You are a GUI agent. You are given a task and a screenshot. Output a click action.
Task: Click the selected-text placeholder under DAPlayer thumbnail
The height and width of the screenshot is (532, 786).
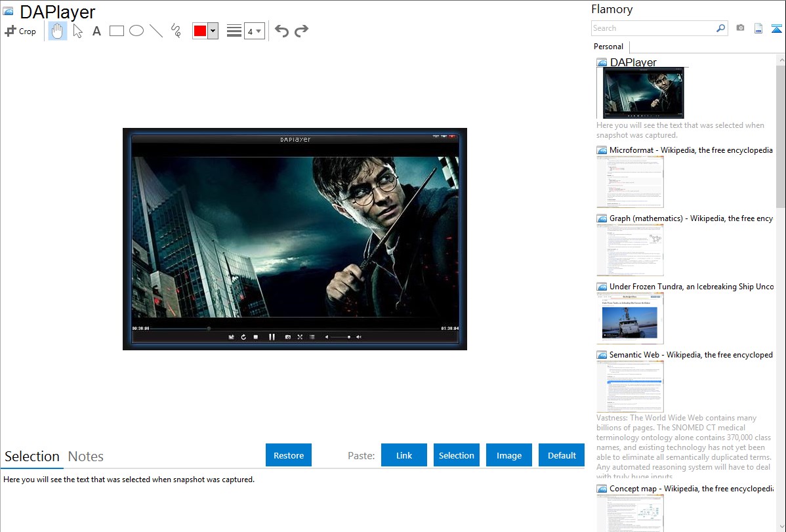pyautogui.click(x=680, y=130)
